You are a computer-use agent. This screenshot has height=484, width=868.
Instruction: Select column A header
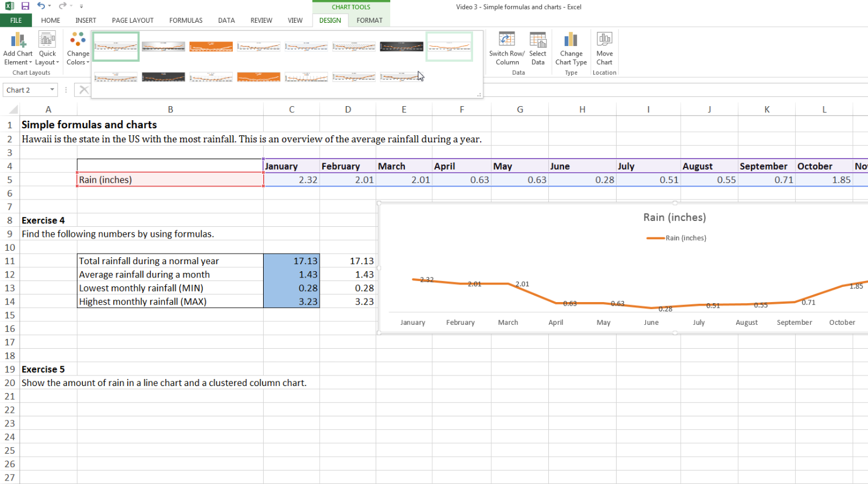[x=48, y=109]
